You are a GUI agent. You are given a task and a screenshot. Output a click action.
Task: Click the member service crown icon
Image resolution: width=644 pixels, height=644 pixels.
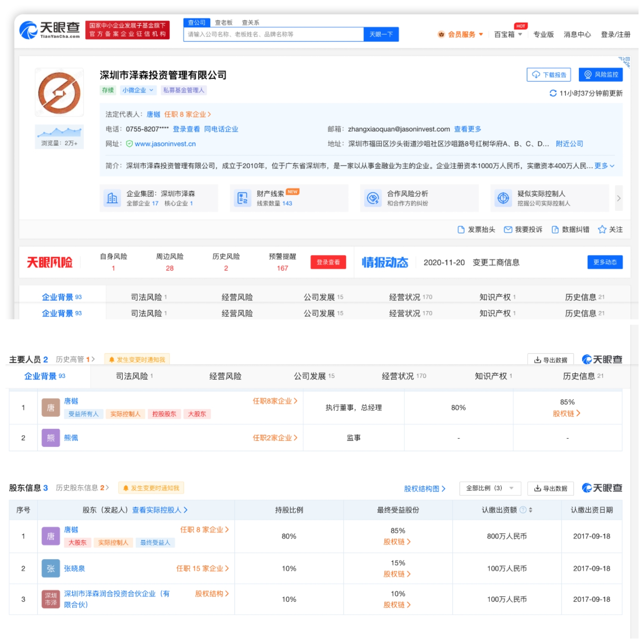coord(441,34)
